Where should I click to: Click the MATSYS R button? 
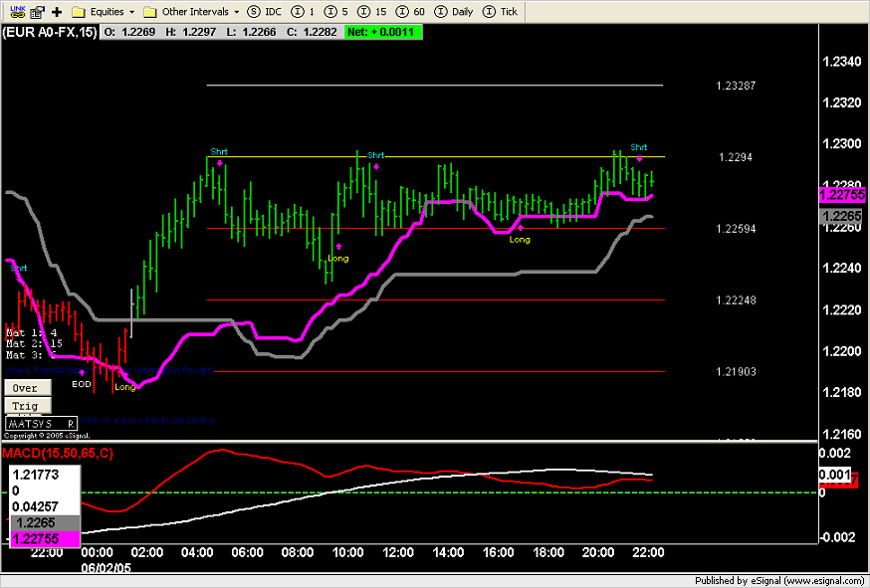[41, 423]
